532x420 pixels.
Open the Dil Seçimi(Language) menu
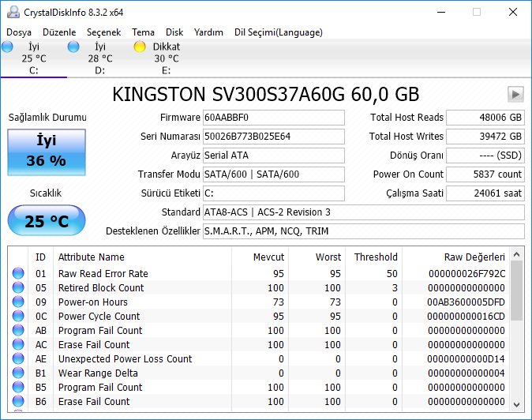[x=278, y=32]
